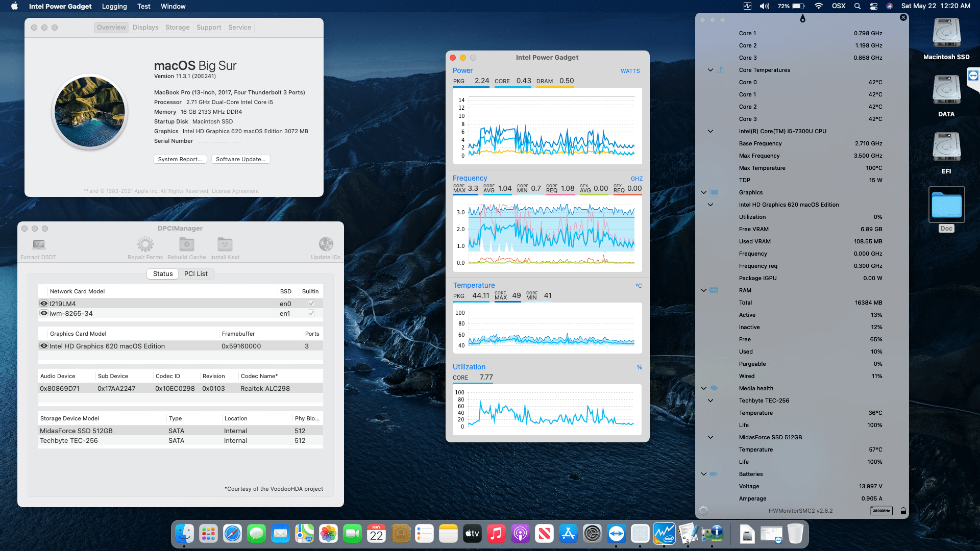Open the Test menu
980x551 pixels.
tap(144, 6)
